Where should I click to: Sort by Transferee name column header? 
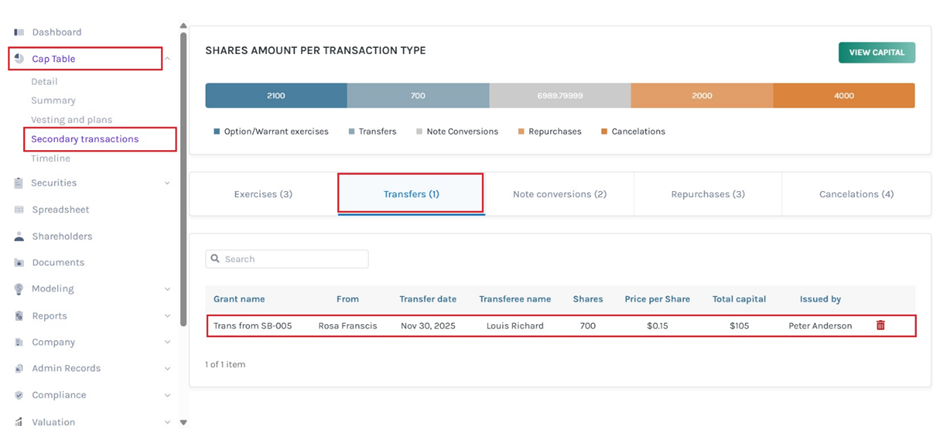pos(515,299)
